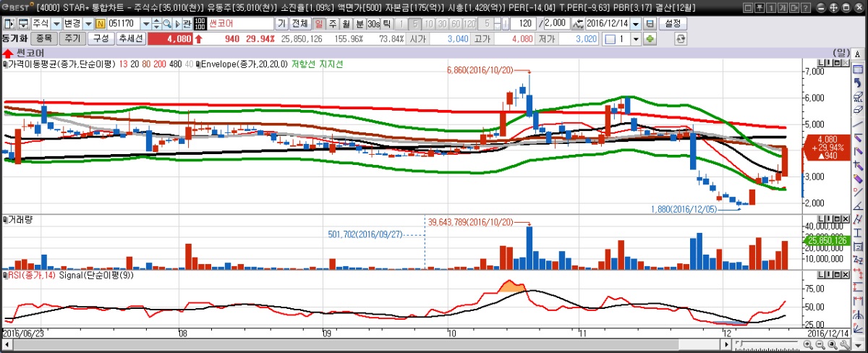Switch chart to weekly (주) period
Viewport: 868px width, 353px height.
(333, 23)
